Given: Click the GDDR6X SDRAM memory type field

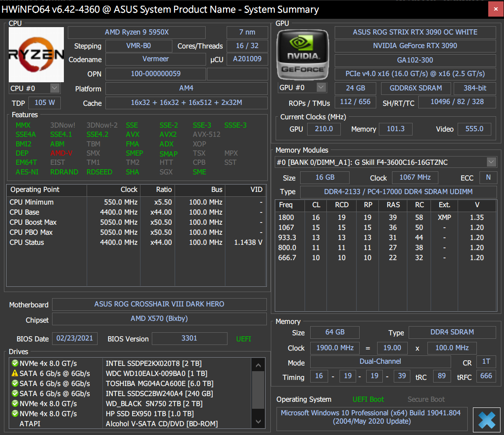Looking at the screenshot, I should pyautogui.click(x=416, y=88).
